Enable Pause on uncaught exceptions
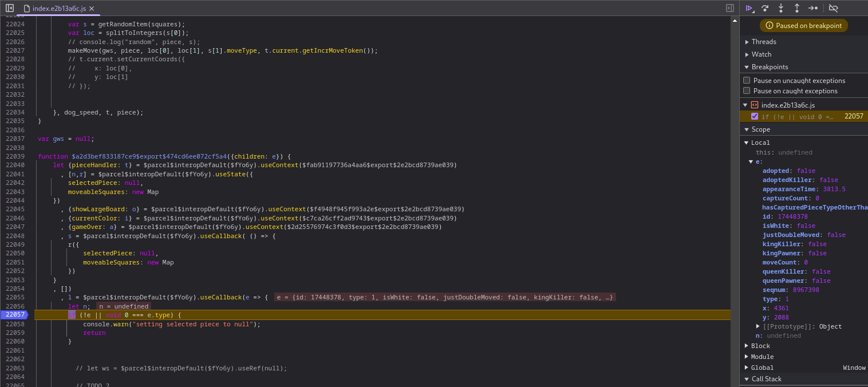868x387 pixels. [x=747, y=80]
